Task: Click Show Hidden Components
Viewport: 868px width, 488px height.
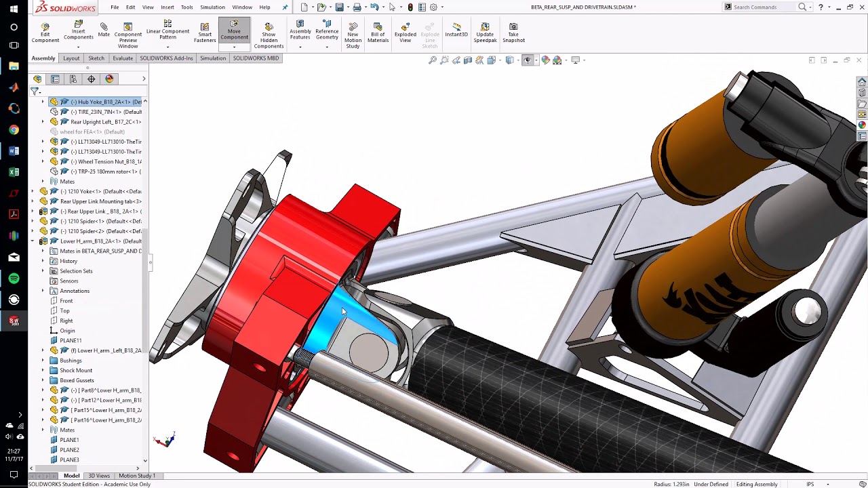Action: pyautogui.click(x=269, y=35)
